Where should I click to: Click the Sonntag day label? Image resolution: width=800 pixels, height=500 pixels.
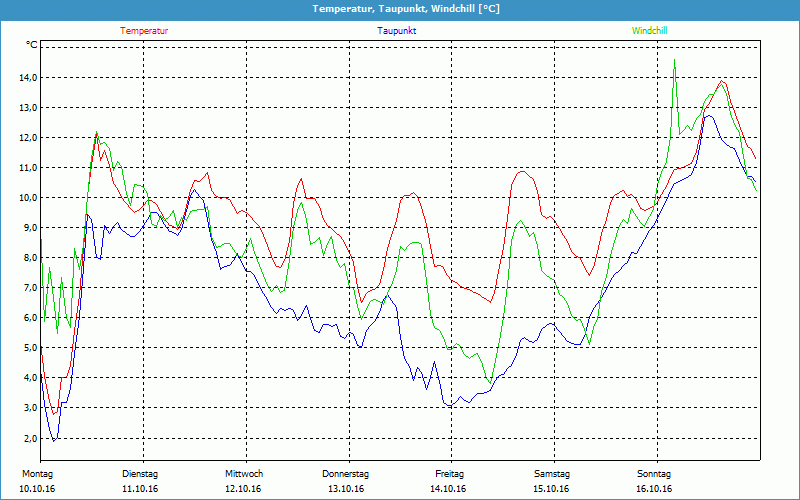click(654, 474)
